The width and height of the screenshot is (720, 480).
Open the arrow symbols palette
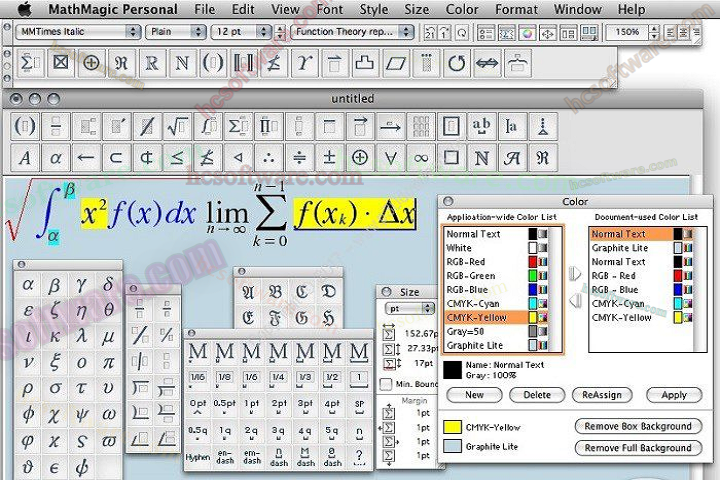pyautogui.click(x=85, y=158)
